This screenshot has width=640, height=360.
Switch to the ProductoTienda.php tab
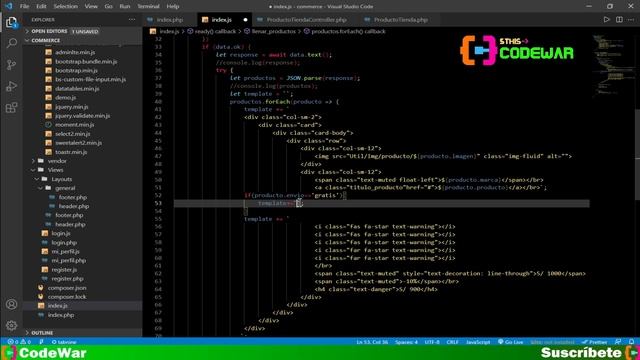[400, 20]
